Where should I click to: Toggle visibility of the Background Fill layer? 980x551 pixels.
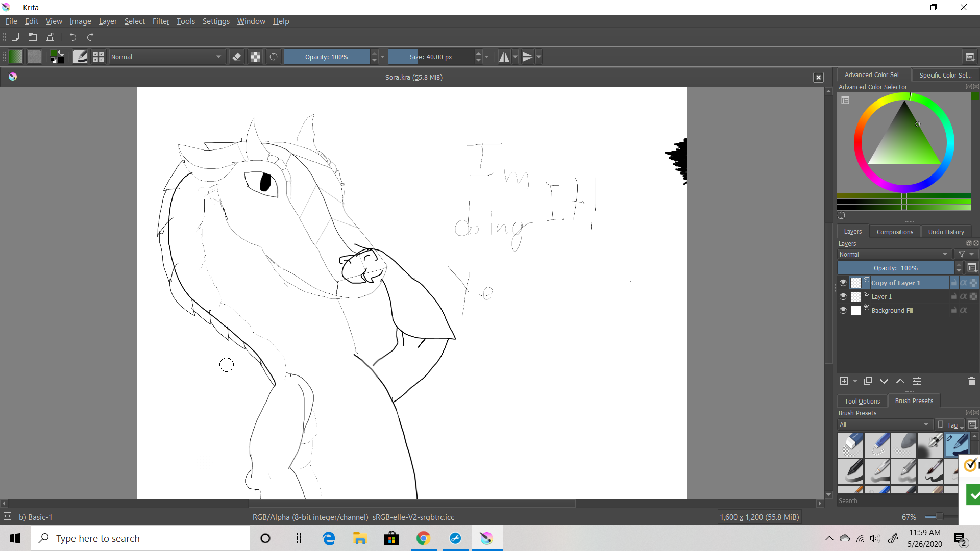[843, 310]
